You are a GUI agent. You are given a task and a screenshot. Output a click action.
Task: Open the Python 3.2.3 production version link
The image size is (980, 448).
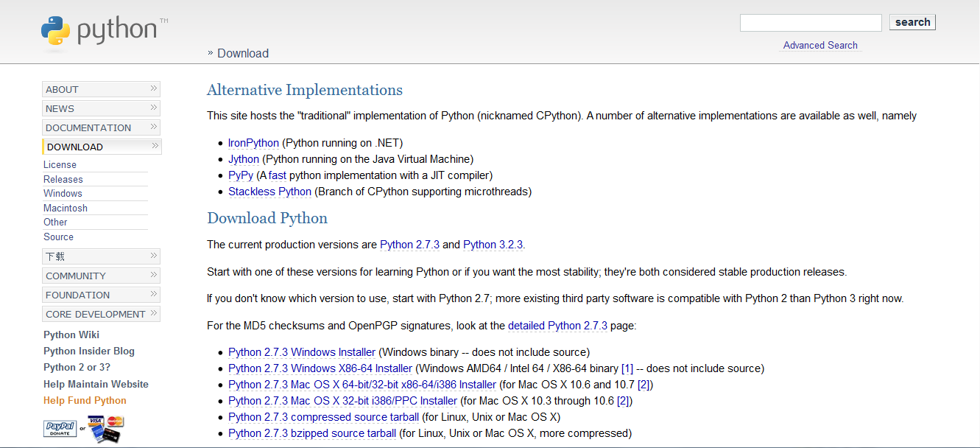point(493,245)
